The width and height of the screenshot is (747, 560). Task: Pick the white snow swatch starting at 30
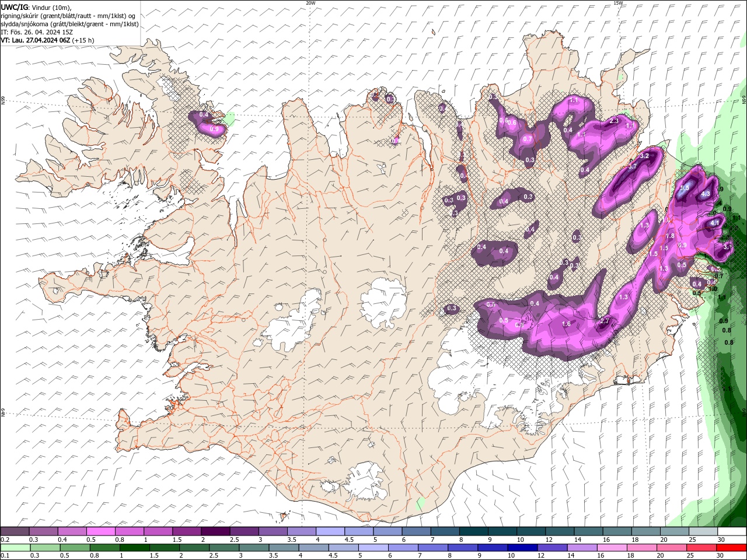[732, 531]
